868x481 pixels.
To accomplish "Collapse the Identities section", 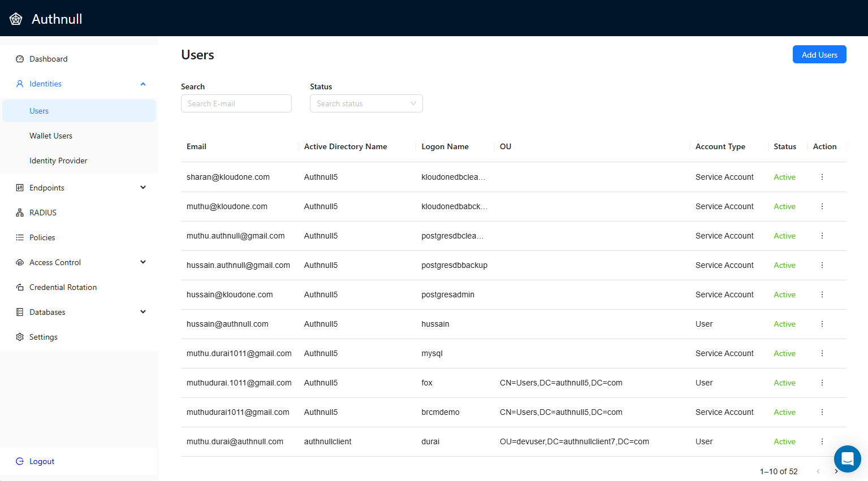I will pyautogui.click(x=142, y=84).
